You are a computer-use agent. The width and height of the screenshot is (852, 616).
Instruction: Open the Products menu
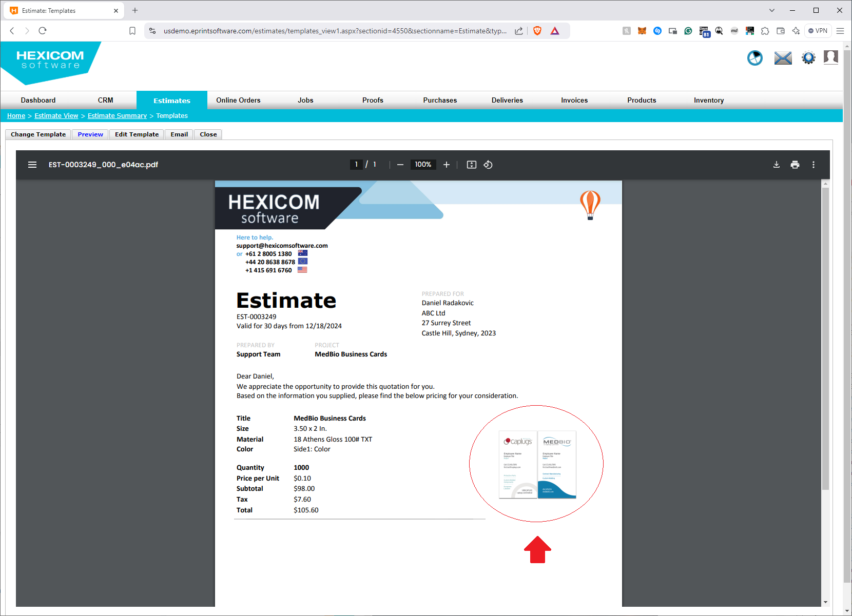[642, 100]
